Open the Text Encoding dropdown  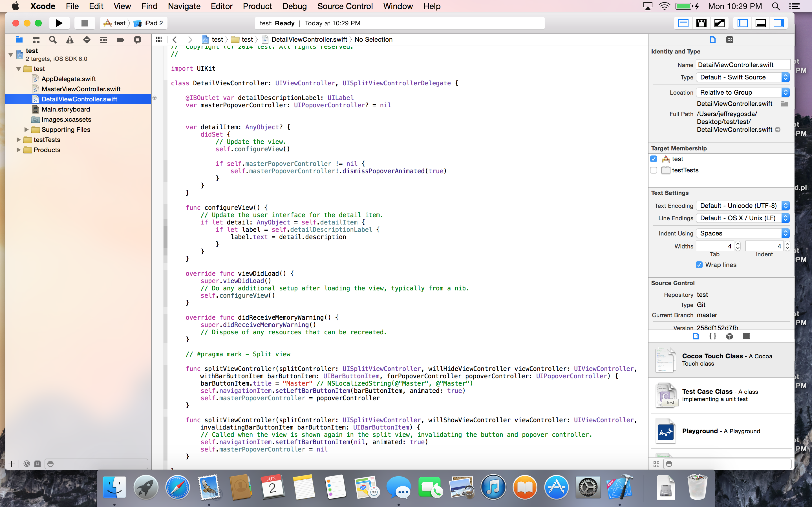tap(743, 206)
